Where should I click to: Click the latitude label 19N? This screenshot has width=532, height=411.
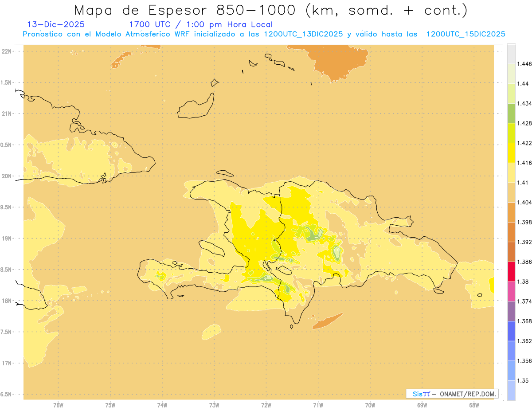click(7, 238)
